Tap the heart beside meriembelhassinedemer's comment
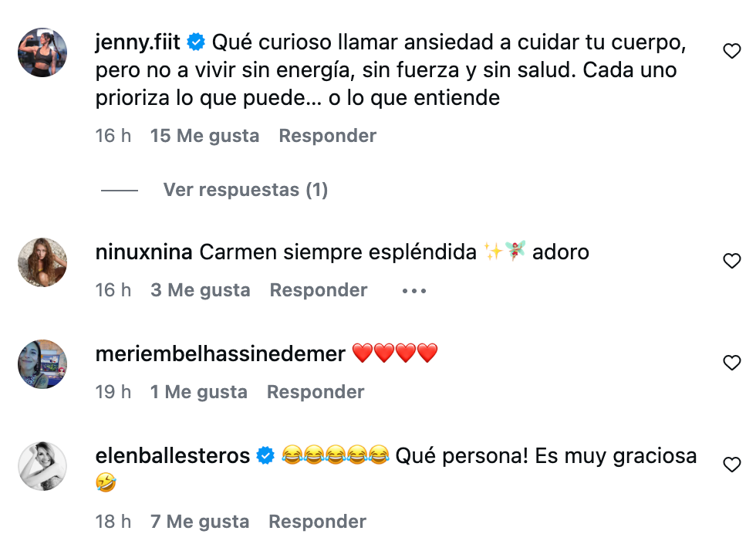The image size is (756, 551). point(731,363)
